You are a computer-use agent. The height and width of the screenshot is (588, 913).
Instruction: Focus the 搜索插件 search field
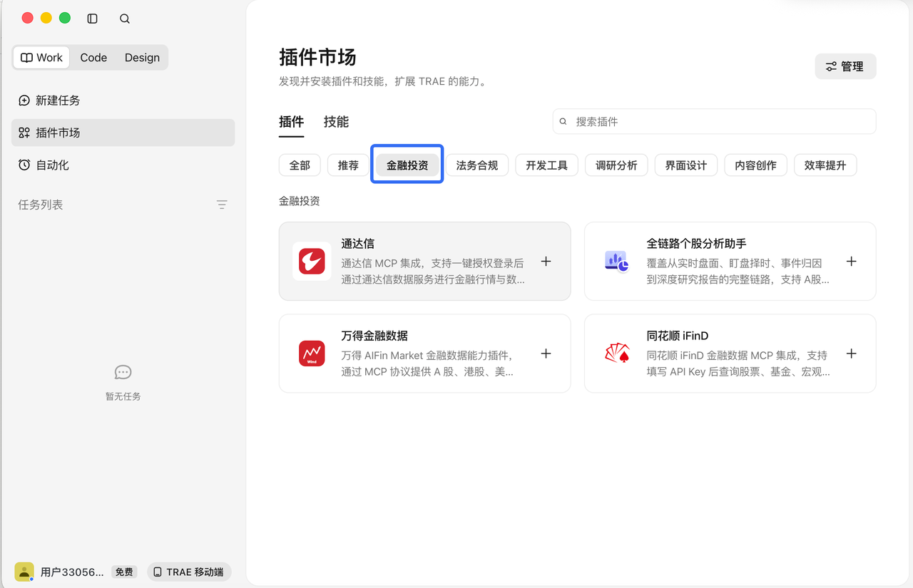[714, 122]
